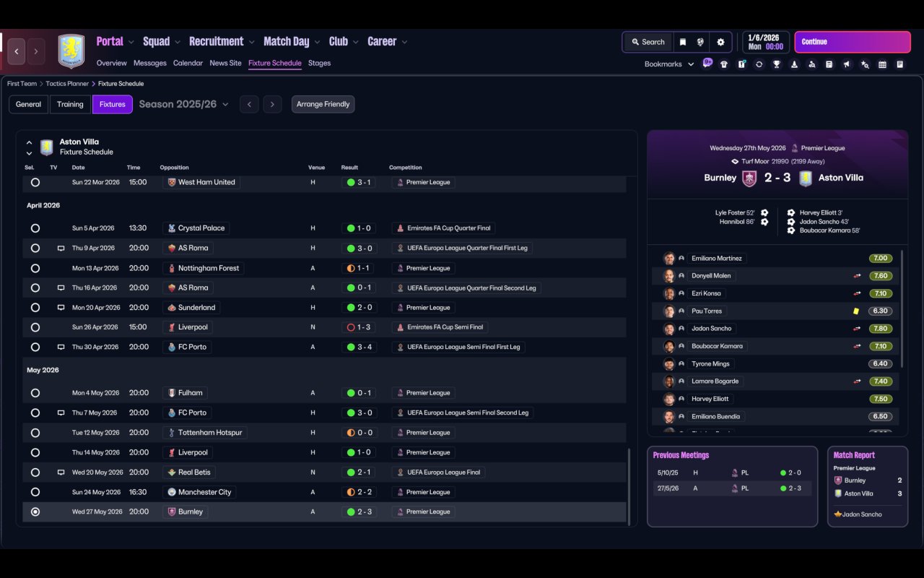Viewport: 924px width, 578px height.
Task: Open the Messages tab
Action: tap(150, 64)
